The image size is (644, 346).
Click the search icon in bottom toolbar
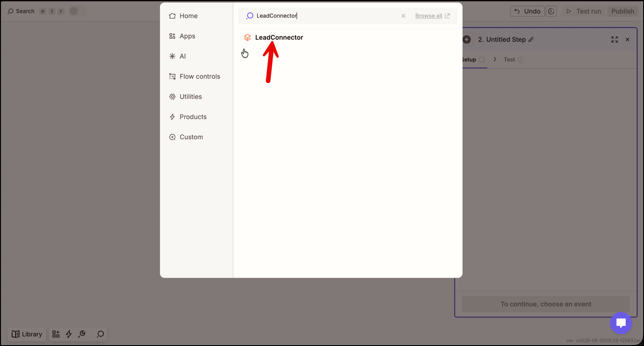(100, 334)
